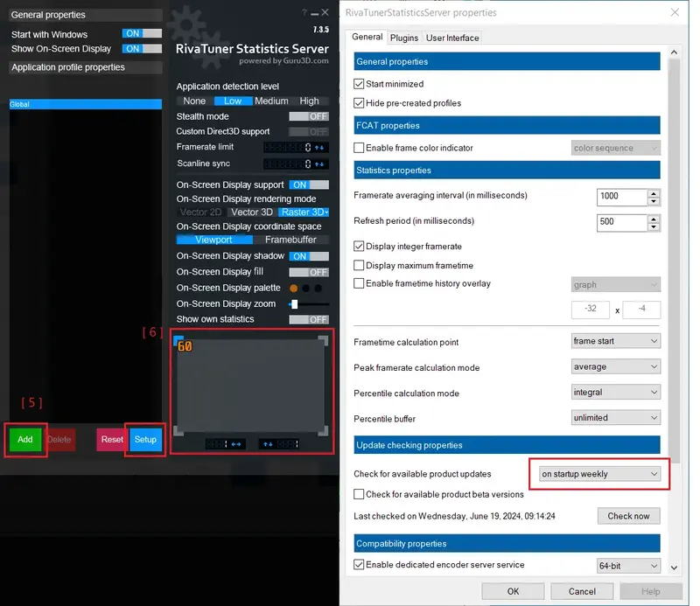Open Percentile buffer dropdown
The image size is (700, 606).
click(x=616, y=418)
